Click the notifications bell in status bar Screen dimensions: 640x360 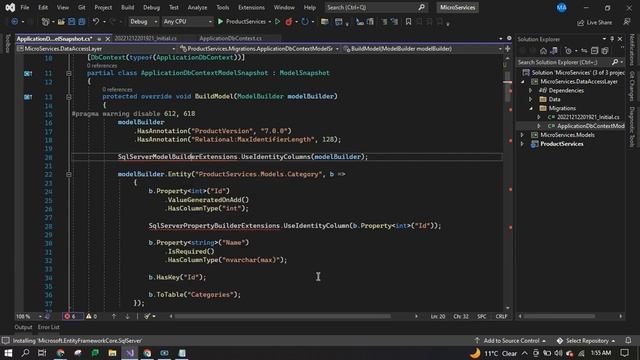[628, 340]
